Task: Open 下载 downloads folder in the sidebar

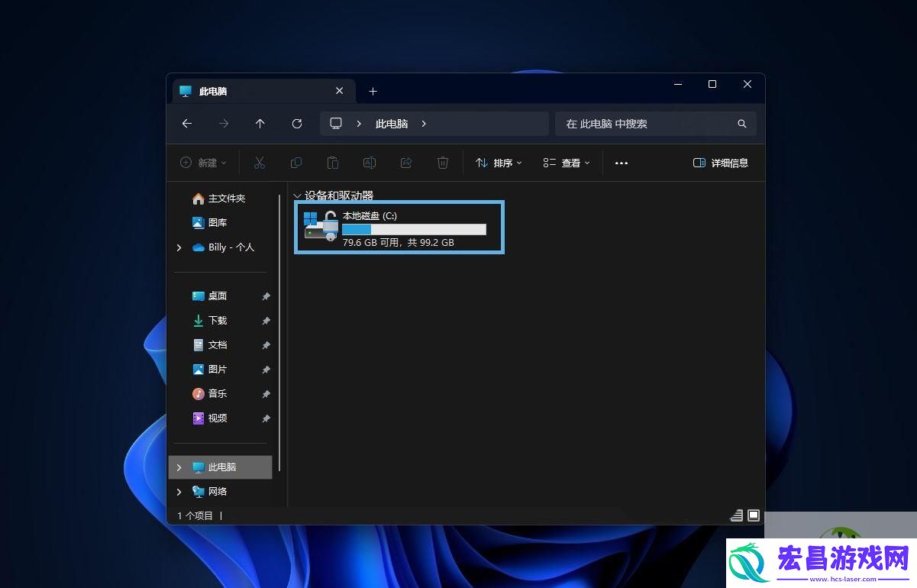Action: pos(209,321)
